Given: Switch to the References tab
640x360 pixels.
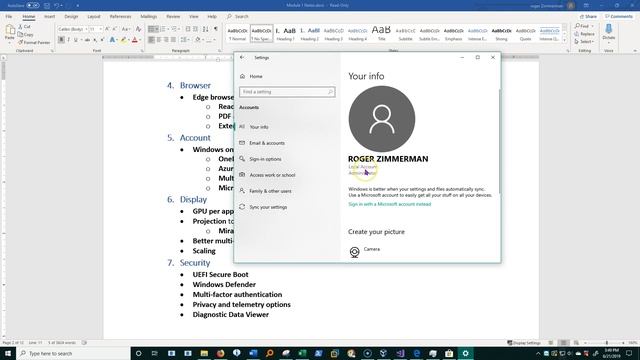Looking at the screenshot, I should point(120,16).
